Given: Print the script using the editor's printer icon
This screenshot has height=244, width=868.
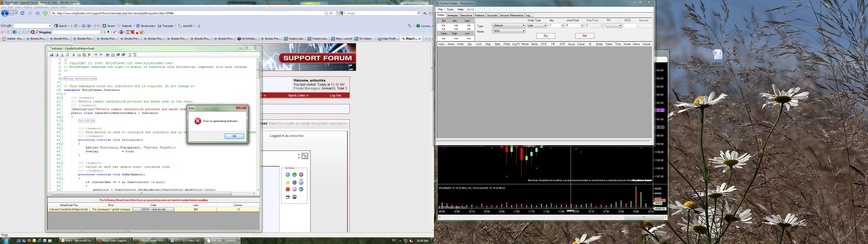Looking at the screenshot, I should 57,55.
